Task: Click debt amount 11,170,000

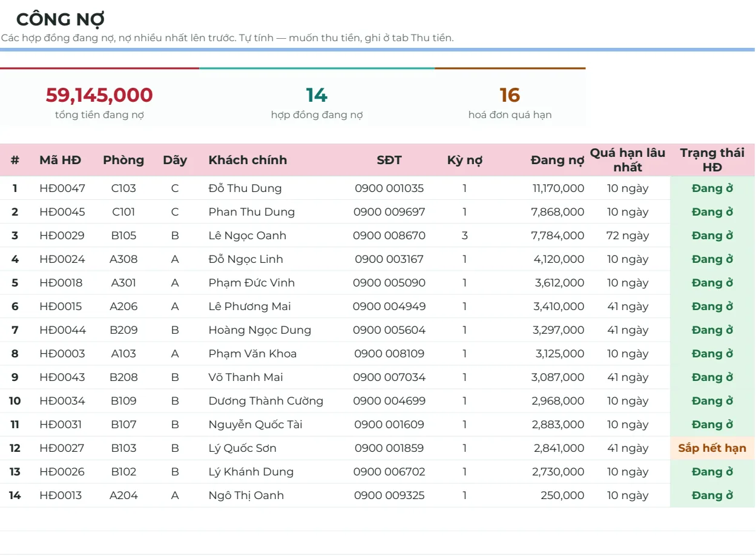Action: pyautogui.click(x=559, y=188)
